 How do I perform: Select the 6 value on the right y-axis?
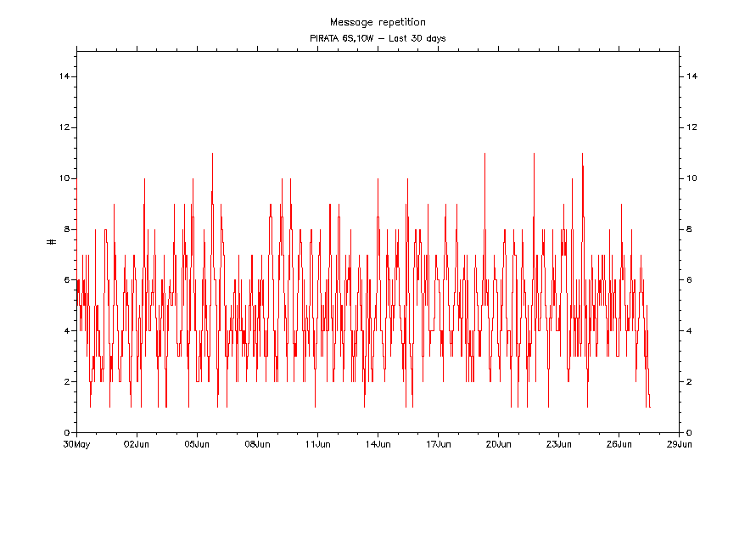690,280
